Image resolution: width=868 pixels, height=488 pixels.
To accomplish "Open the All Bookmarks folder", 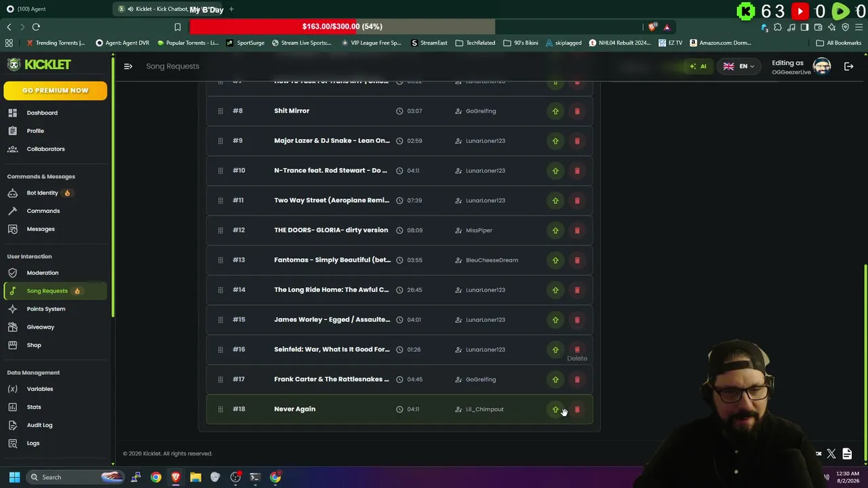I will [x=839, y=43].
